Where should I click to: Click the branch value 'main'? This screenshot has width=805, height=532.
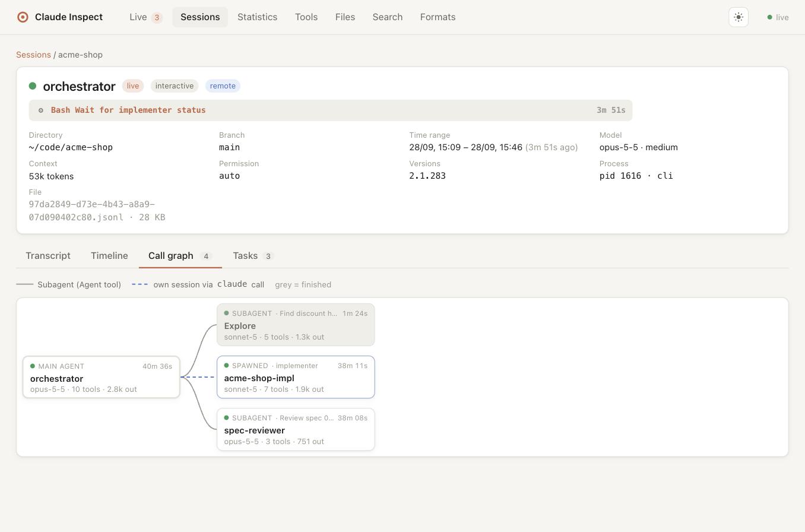tap(229, 147)
